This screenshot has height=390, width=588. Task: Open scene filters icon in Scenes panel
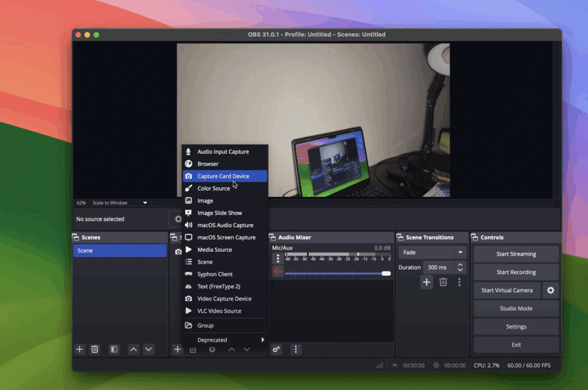pos(114,349)
